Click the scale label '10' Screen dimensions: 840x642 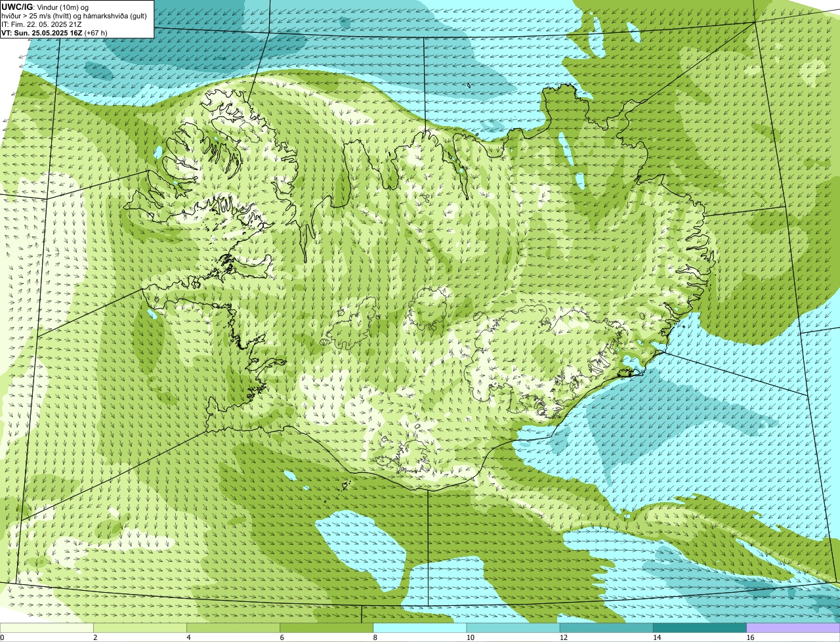[x=470, y=637]
